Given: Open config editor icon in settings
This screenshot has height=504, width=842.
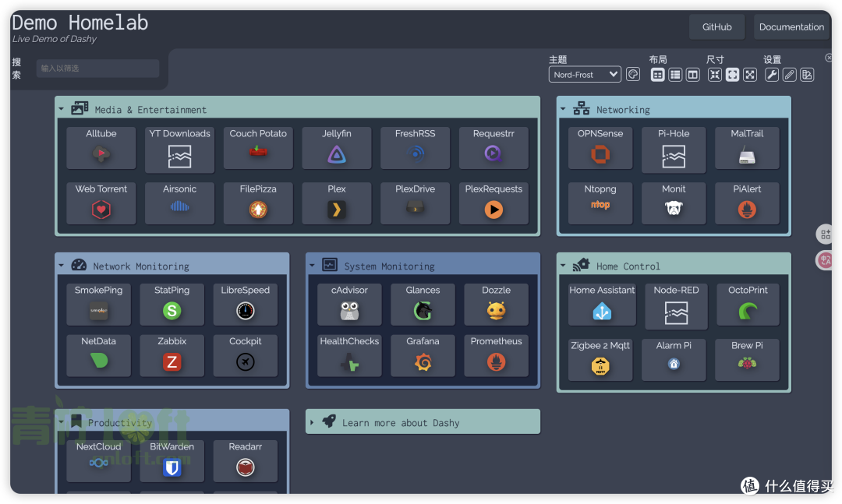Looking at the screenshot, I should [807, 75].
